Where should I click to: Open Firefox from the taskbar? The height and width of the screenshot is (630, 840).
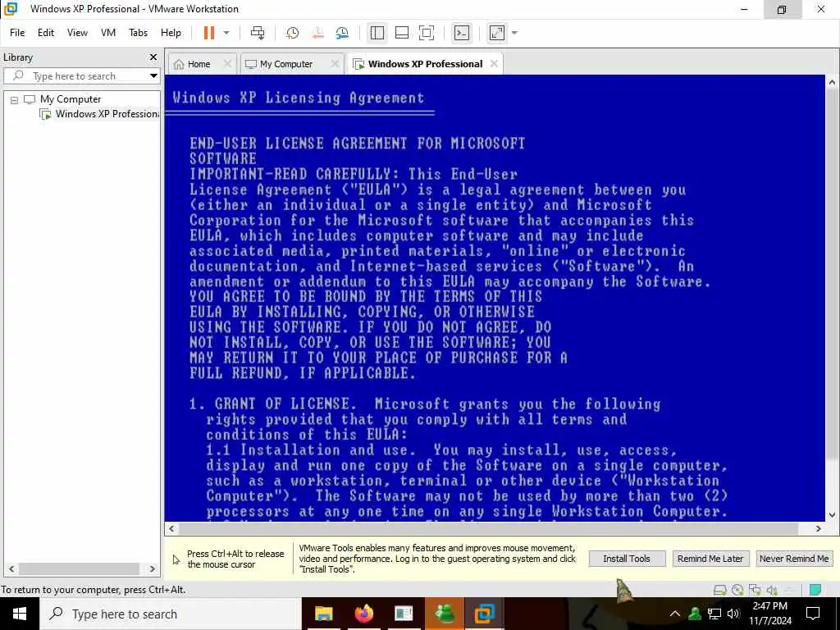pos(363,614)
